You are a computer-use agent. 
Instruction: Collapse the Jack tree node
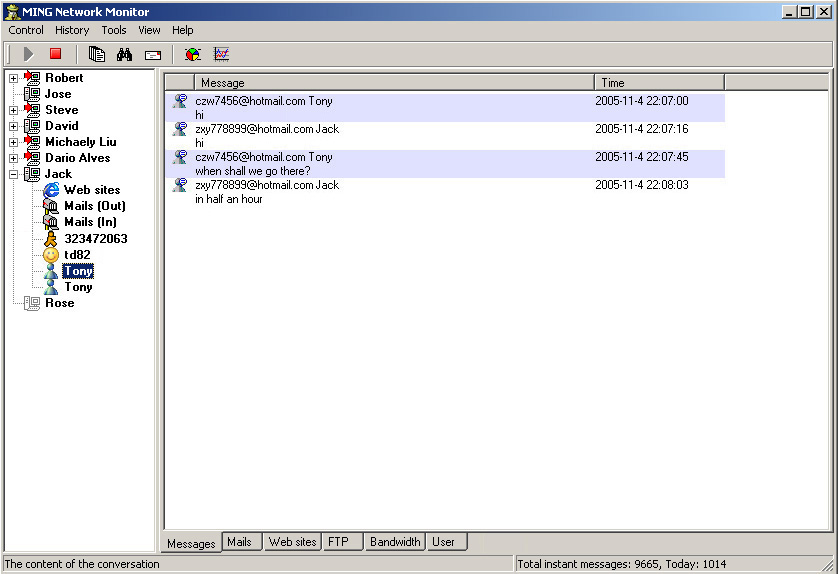[13, 174]
